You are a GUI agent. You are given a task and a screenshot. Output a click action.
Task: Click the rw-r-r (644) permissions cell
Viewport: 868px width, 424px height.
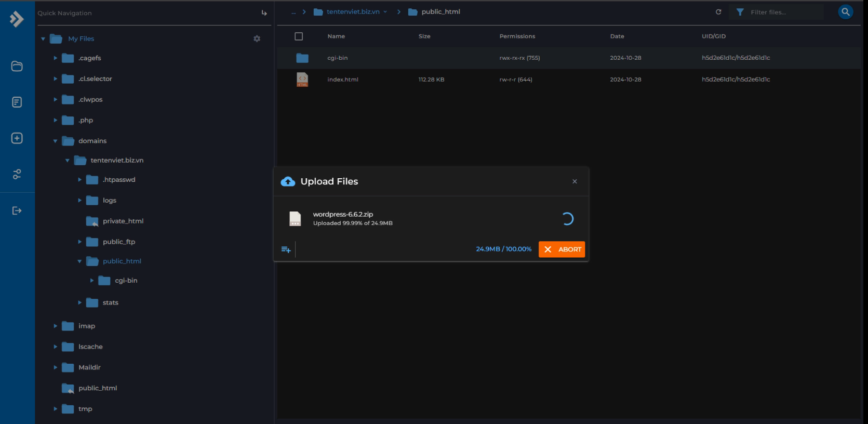pyautogui.click(x=516, y=79)
